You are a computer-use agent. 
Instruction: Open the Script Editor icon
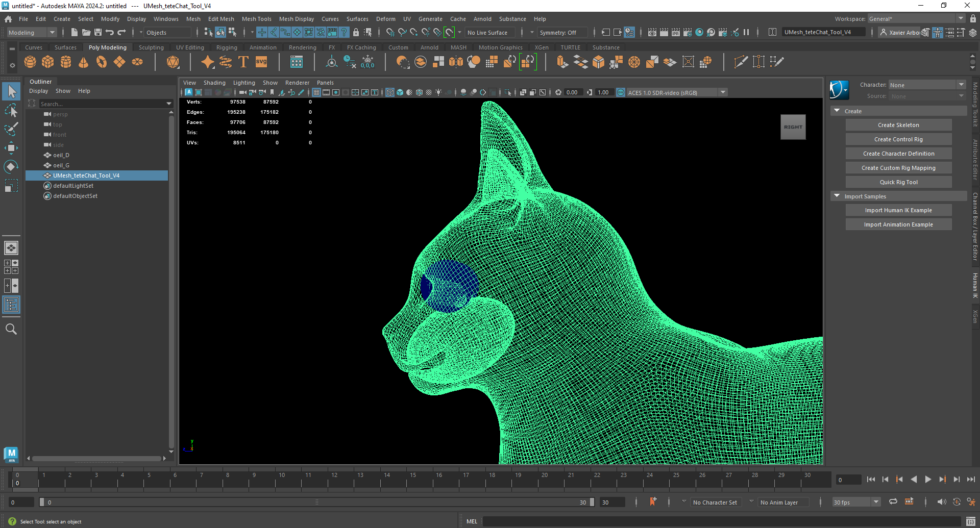[x=971, y=521]
